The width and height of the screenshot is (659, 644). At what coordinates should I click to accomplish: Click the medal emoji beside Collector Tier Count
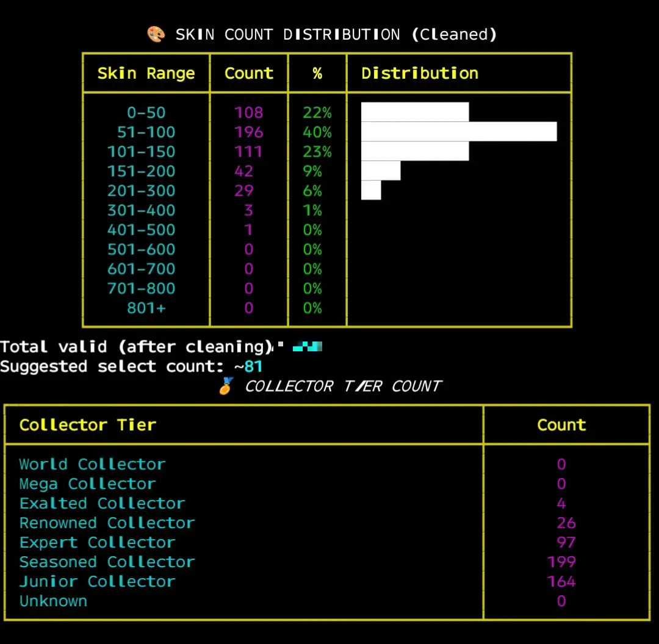pos(226,385)
